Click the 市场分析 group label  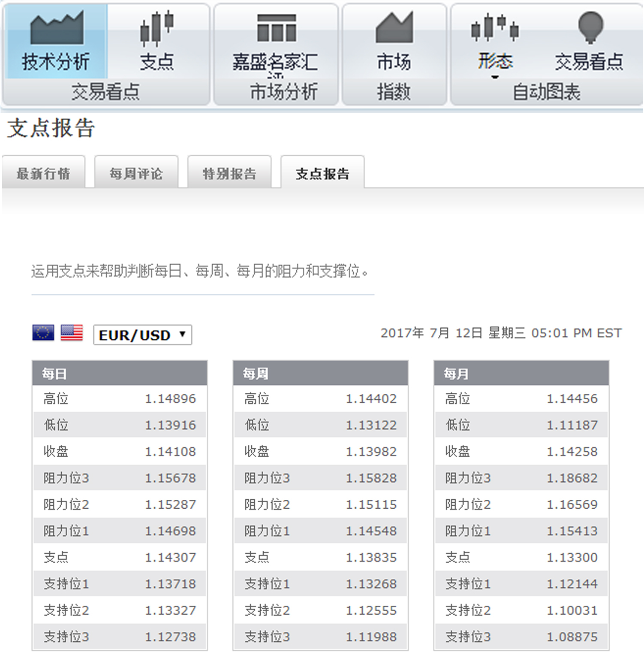284,92
